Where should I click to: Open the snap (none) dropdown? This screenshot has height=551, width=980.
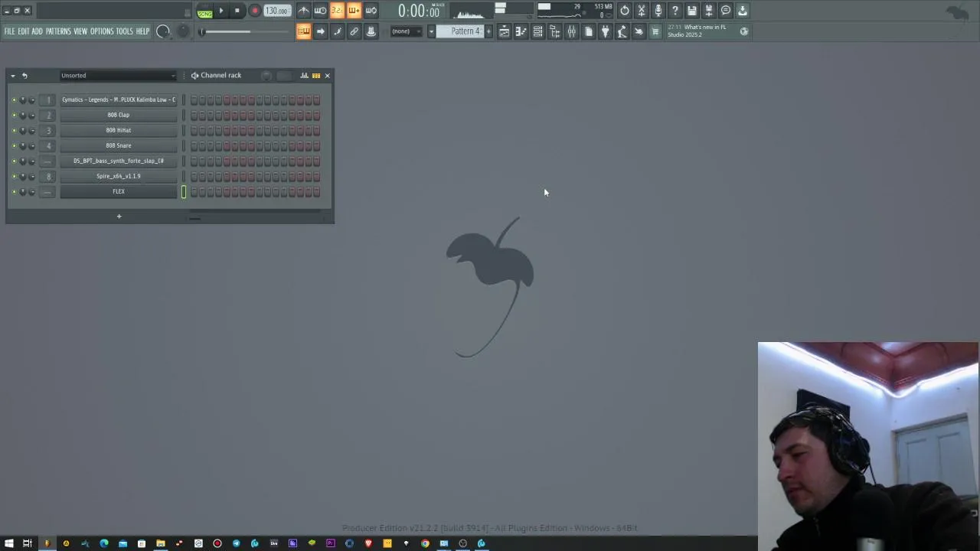406,31
